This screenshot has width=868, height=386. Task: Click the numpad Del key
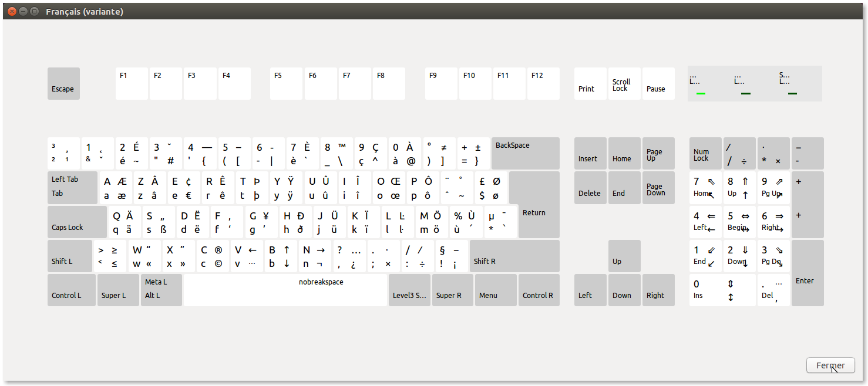click(x=773, y=290)
